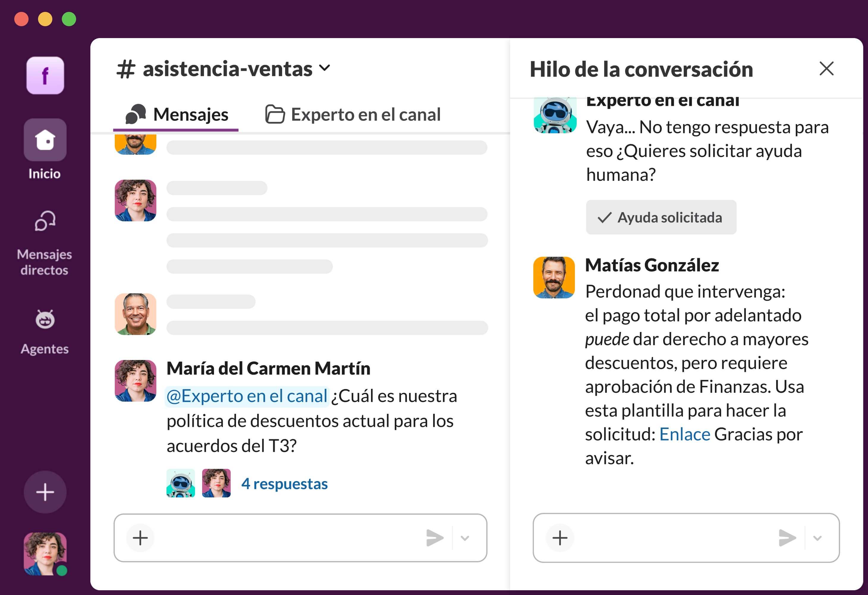Click your profile avatar with status indicator
Screen dimensions: 868x595
pyautogui.click(x=45, y=554)
